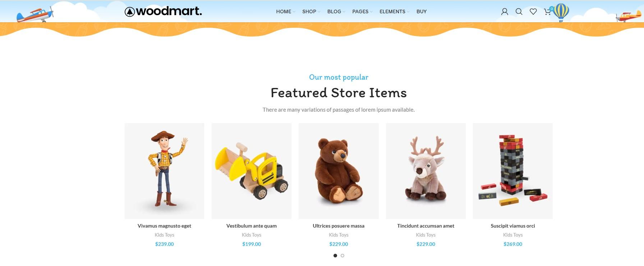View the cowboy doll product image
The image size is (644, 266).
point(164,171)
